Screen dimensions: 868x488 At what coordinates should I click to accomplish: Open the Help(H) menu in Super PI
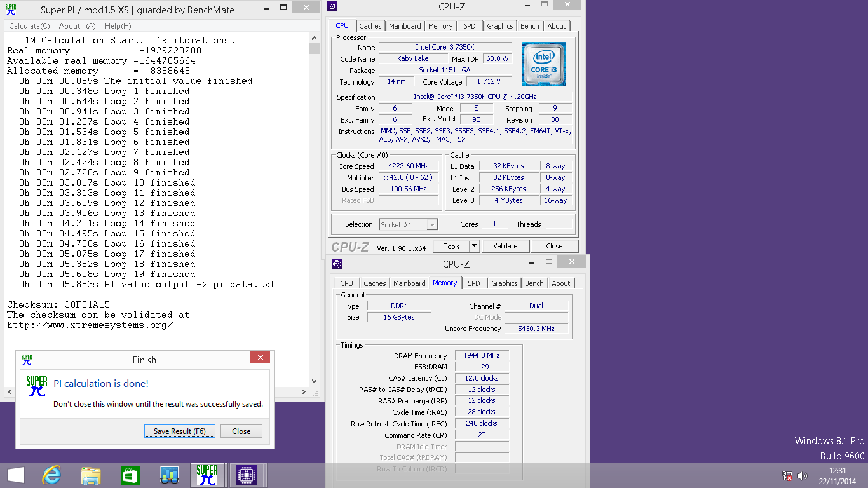(x=118, y=26)
